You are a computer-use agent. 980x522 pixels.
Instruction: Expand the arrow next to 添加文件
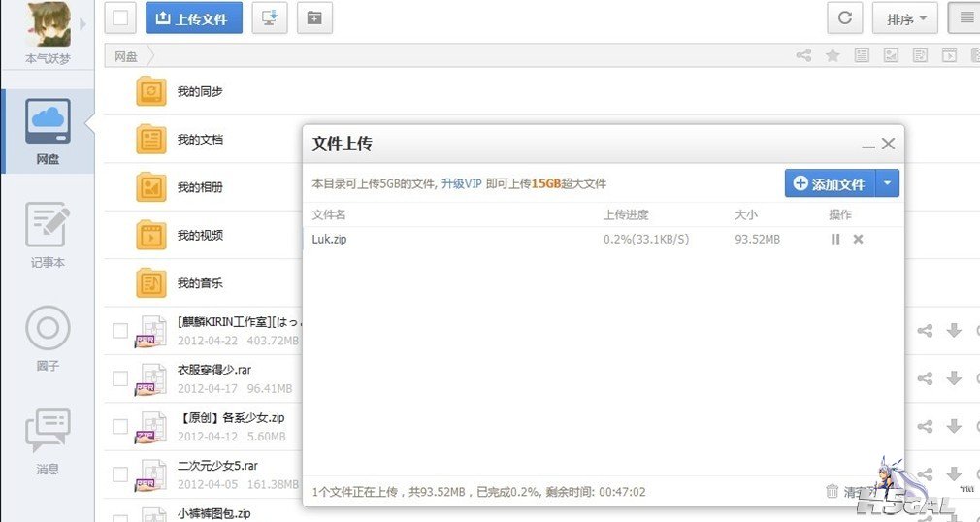tap(888, 183)
